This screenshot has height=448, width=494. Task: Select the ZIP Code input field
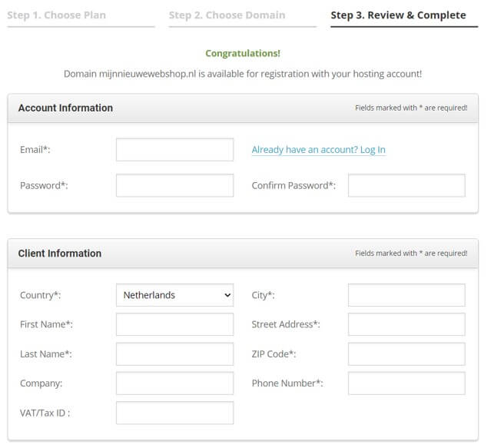[406, 353]
